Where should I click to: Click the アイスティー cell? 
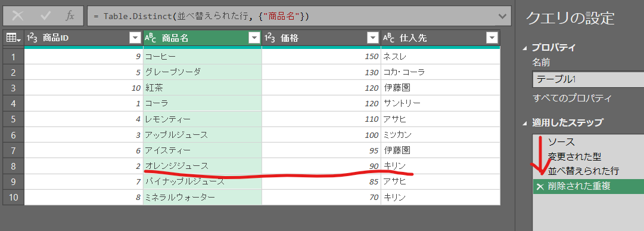(x=203, y=150)
